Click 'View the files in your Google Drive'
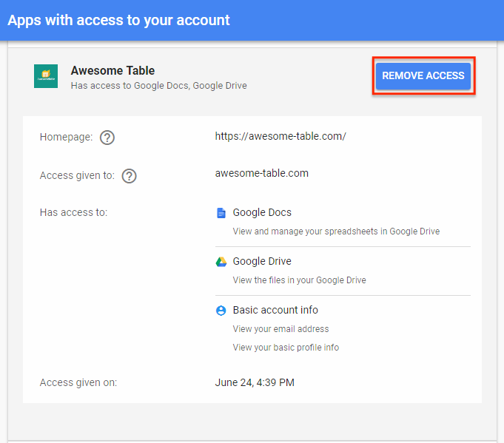 coord(299,280)
